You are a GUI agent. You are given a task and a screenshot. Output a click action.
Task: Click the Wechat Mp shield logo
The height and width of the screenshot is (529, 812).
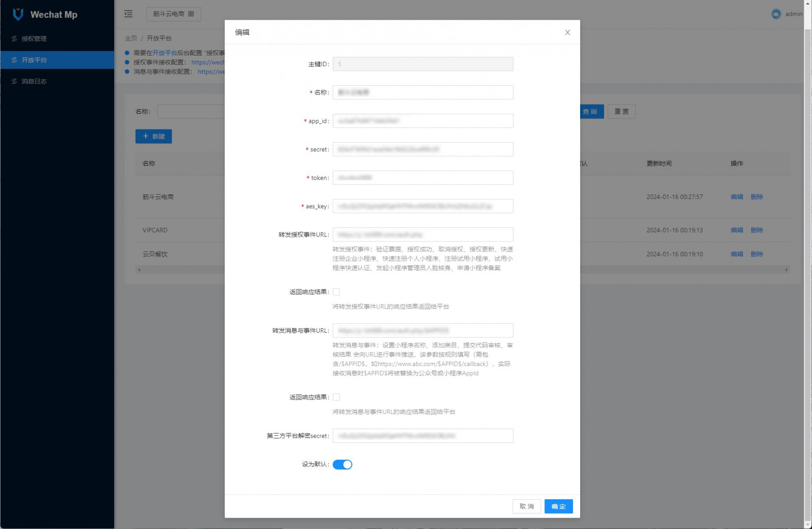tap(18, 14)
